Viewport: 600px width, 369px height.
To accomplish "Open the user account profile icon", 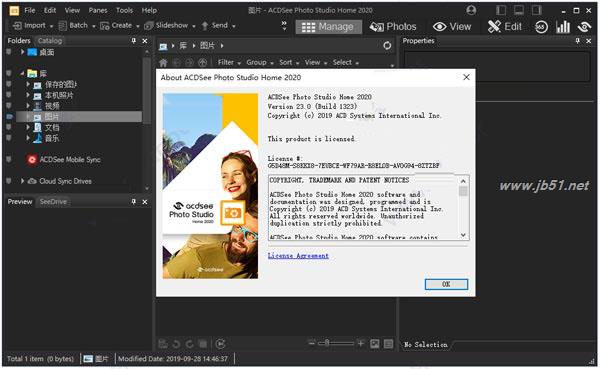I will point(471,10).
